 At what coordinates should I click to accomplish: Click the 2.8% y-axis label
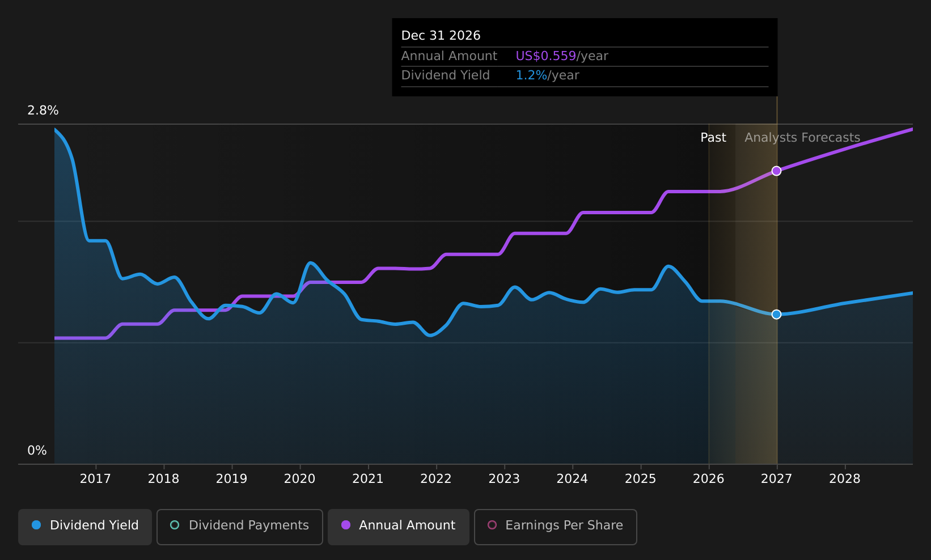[43, 111]
